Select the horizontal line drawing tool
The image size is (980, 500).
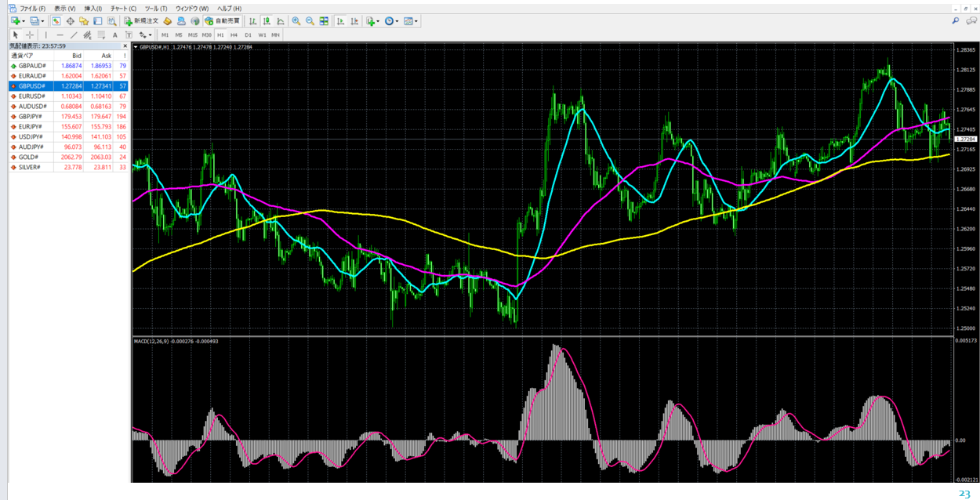coord(60,35)
